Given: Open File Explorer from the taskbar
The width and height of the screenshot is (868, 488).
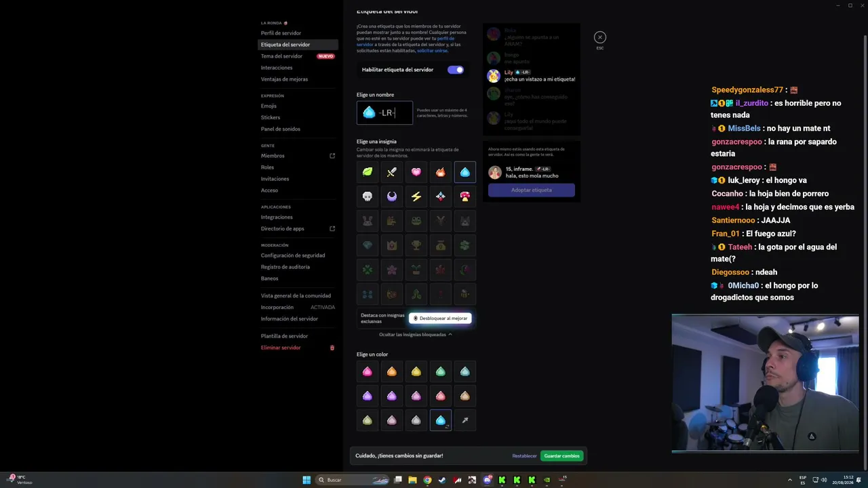Looking at the screenshot, I should (412, 480).
